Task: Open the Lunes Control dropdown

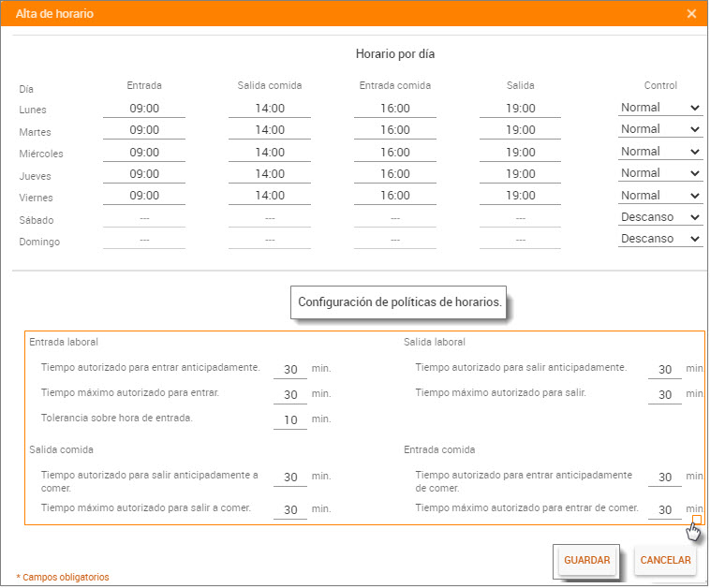Action: tap(659, 108)
